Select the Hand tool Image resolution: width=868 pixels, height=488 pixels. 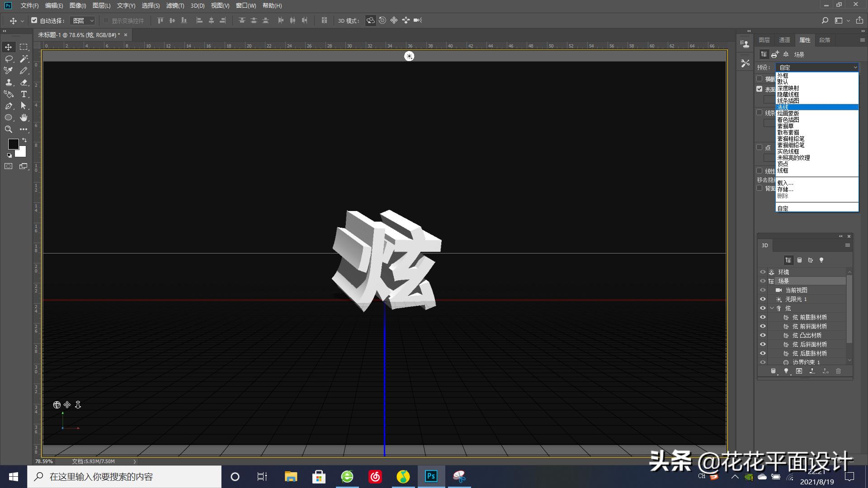(x=24, y=117)
